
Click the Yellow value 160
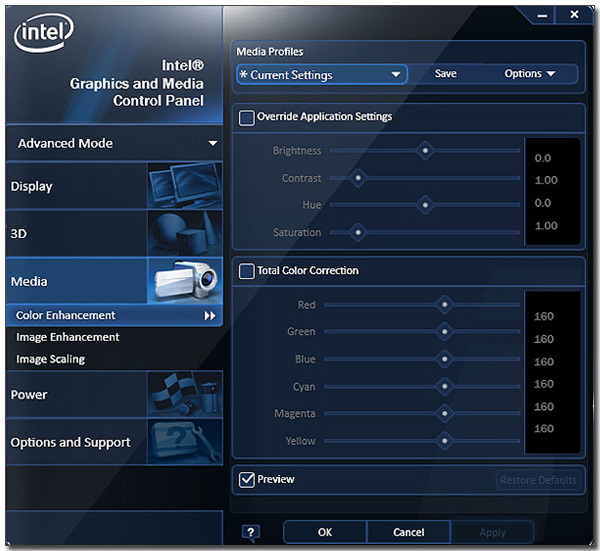pos(544,429)
